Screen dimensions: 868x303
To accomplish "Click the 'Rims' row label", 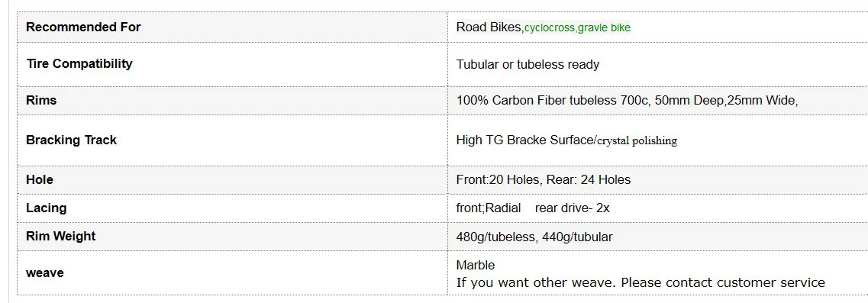I will point(41,101).
